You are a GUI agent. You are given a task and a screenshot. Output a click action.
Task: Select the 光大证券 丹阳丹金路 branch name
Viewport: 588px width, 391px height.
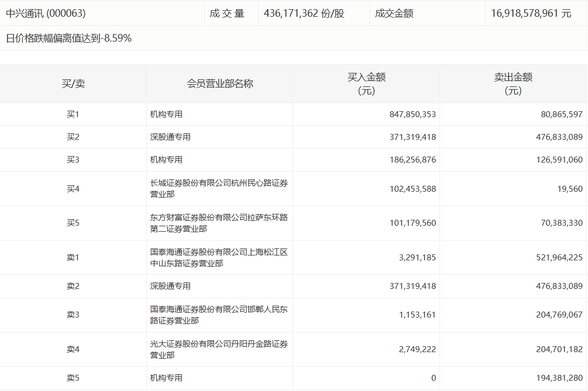tap(219, 349)
